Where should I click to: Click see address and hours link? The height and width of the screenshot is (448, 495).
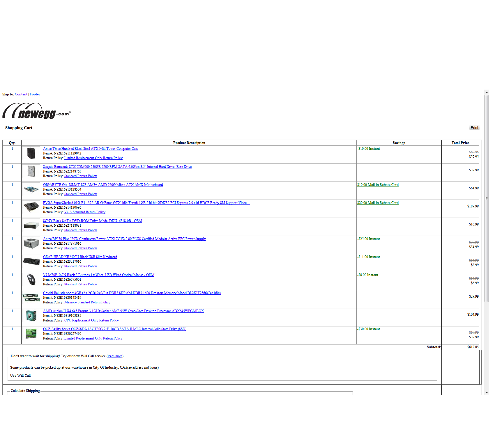(x=143, y=367)
